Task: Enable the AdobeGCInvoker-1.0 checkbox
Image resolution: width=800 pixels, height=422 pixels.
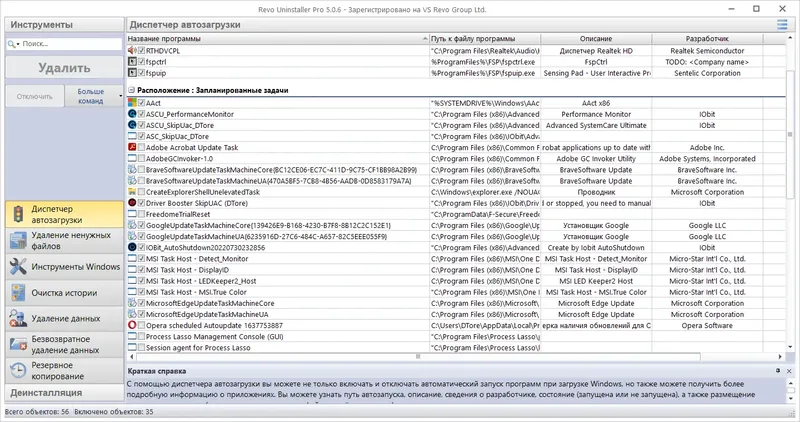Action: pyautogui.click(x=141, y=159)
